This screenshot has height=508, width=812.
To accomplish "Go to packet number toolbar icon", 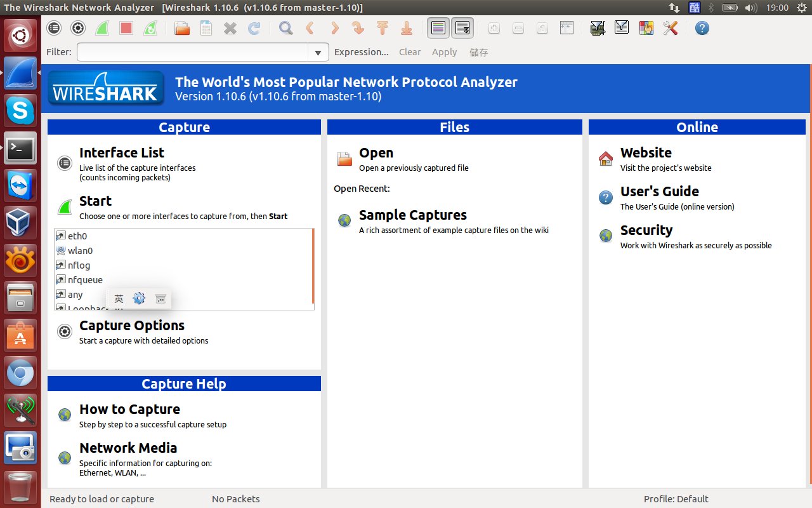I will click(358, 28).
